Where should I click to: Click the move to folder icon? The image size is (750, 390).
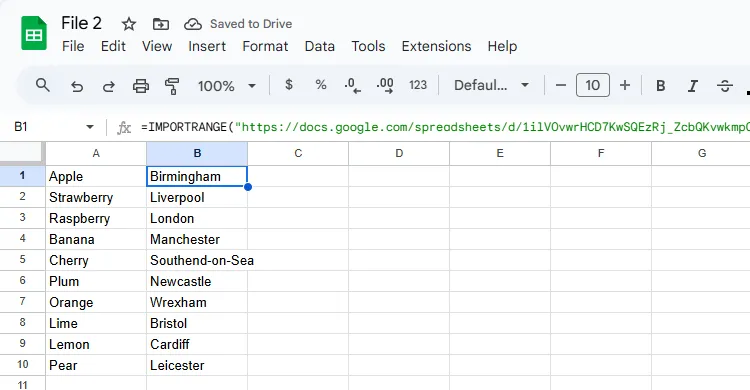[x=161, y=24]
